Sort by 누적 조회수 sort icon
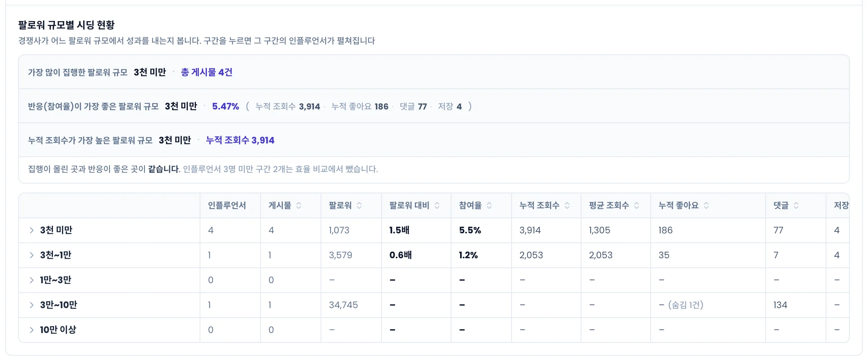868x361 pixels. tap(567, 205)
